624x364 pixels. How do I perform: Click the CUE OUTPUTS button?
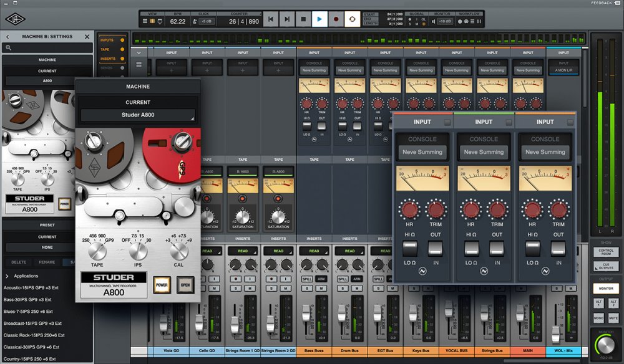pos(606,266)
